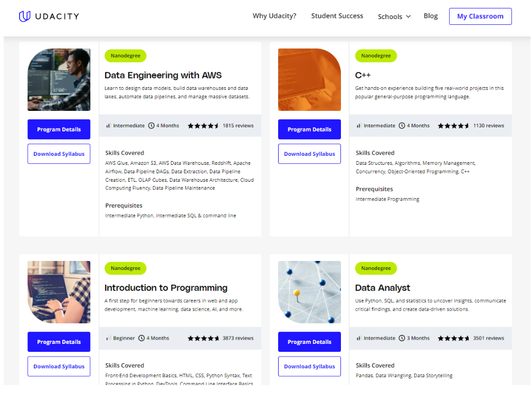Click Intermediate Programming prerequisite text
This screenshot has height=393, width=532.
pos(387,199)
